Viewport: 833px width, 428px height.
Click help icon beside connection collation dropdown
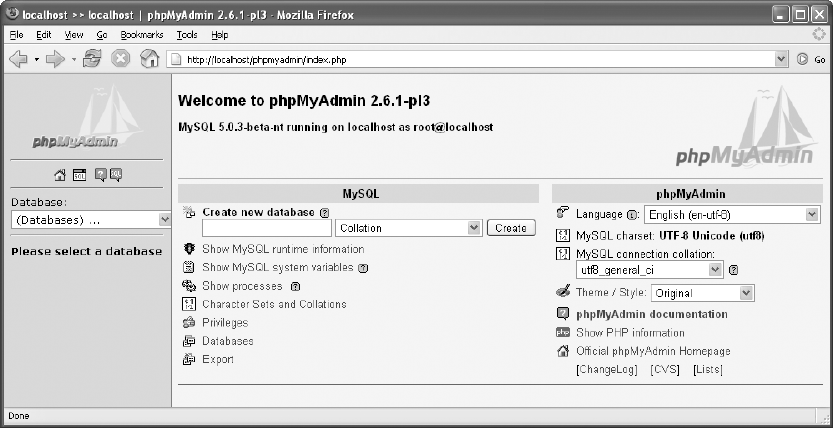coord(733,270)
